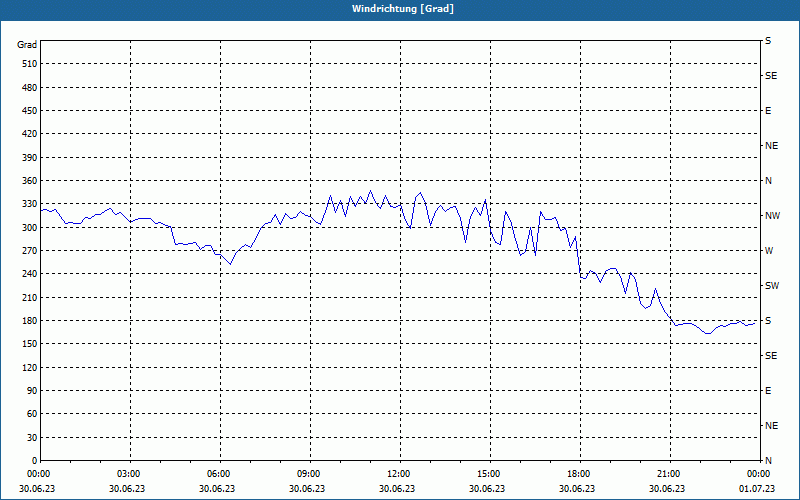Select the 06:00 time label
Screen dimensions: 800x500
(218, 474)
